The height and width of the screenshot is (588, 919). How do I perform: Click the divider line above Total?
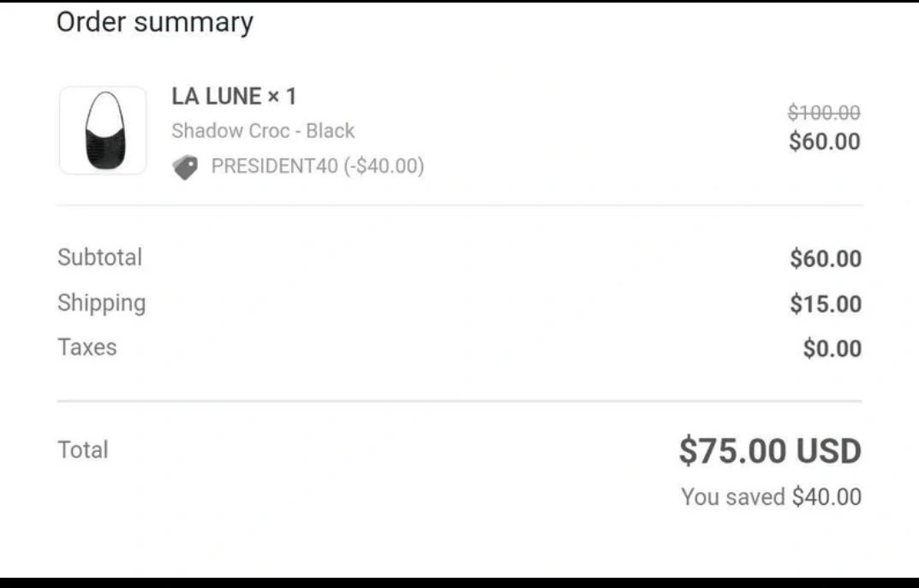(459, 401)
